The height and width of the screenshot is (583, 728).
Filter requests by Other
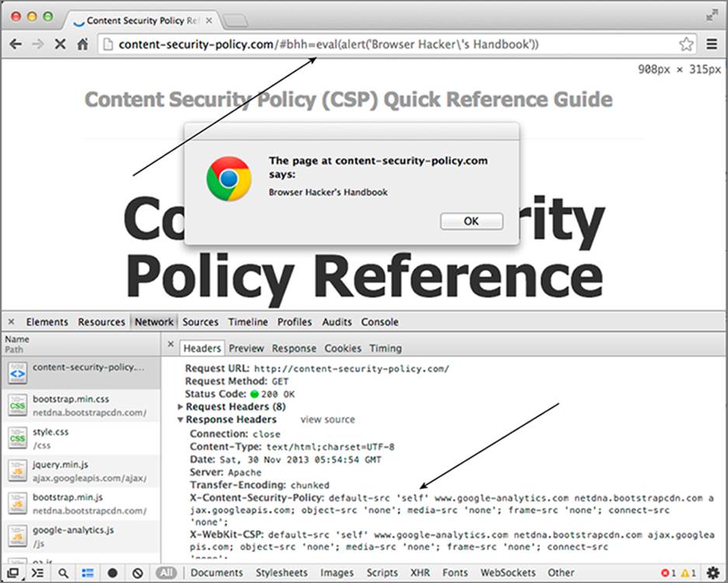coord(561,573)
